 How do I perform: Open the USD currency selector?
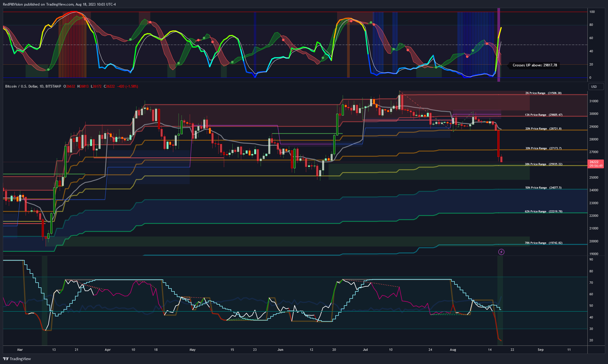click(596, 87)
